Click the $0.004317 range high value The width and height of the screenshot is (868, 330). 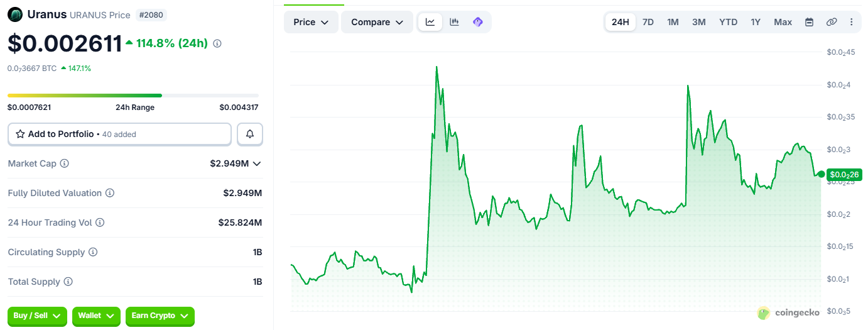(239, 107)
